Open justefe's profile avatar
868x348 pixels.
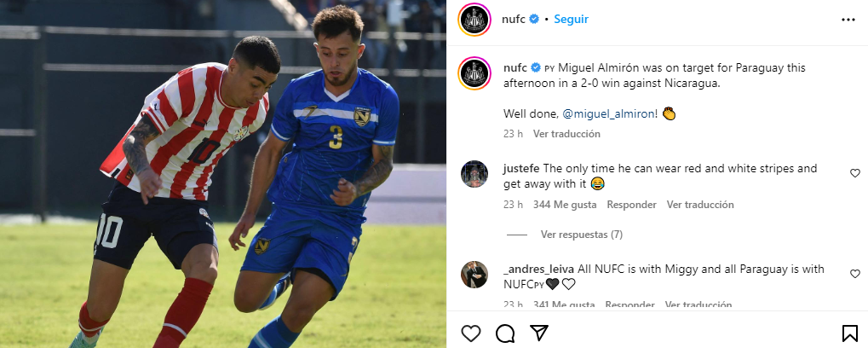point(474,174)
